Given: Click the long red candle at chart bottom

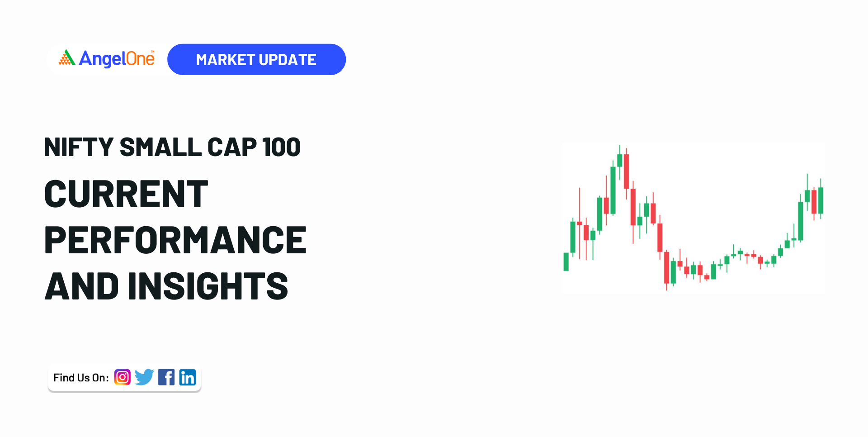Looking at the screenshot, I should coord(666,267).
